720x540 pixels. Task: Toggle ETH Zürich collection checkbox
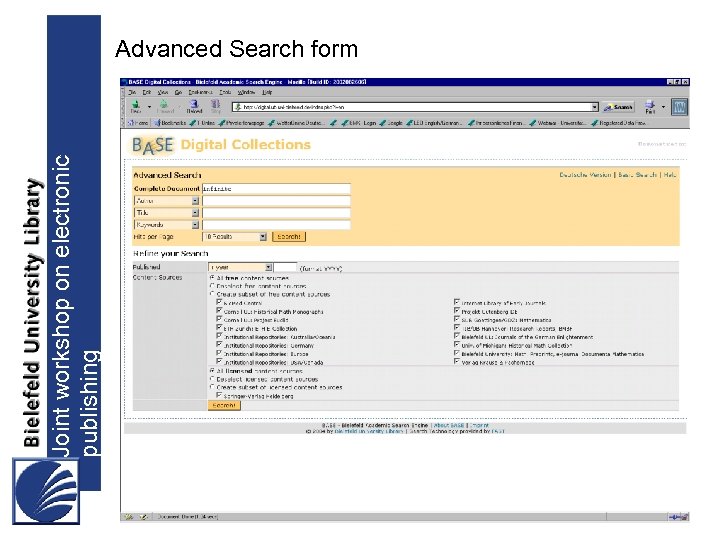pos(219,328)
